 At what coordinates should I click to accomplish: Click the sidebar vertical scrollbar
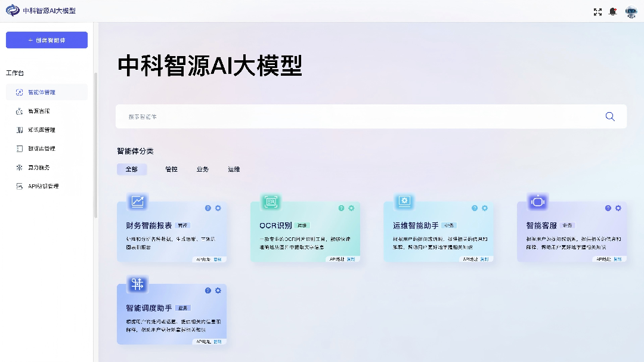[x=95, y=143]
